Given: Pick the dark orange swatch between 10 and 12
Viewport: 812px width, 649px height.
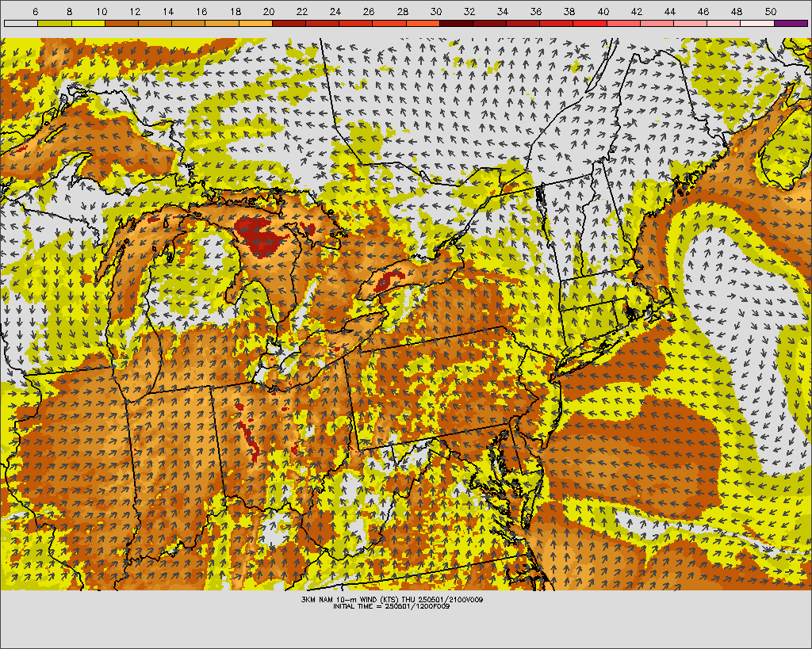Looking at the screenshot, I should pos(121,23).
